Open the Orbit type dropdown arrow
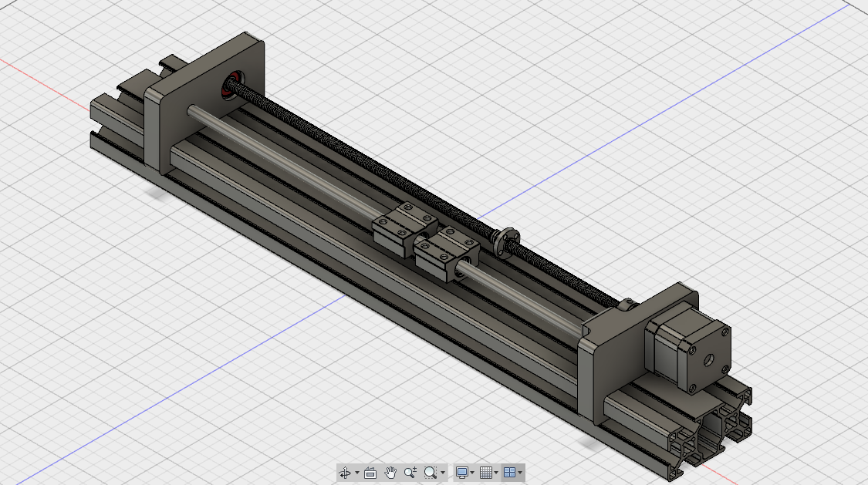 click(357, 473)
